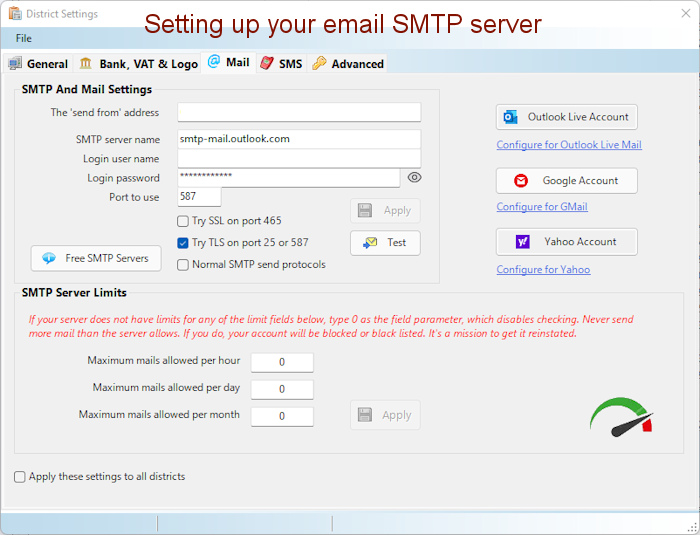This screenshot has width=700, height=560.
Task: Uncheck Try TLS on port 25 or 587
Action: [183, 243]
